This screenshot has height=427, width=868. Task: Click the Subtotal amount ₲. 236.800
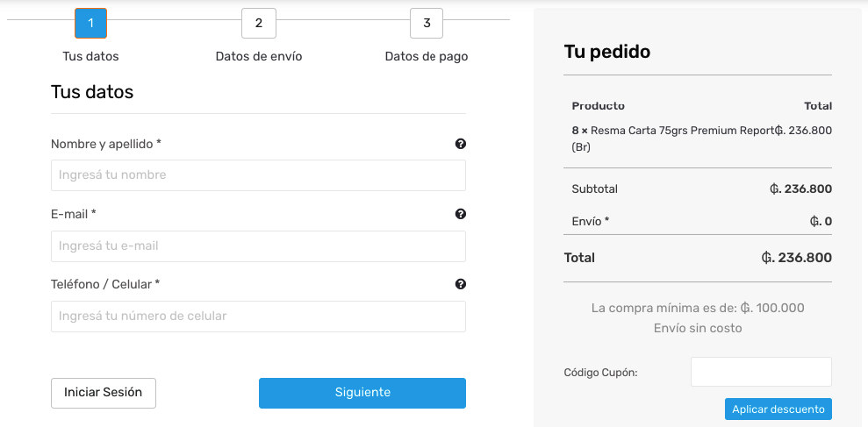(x=801, y=189)
